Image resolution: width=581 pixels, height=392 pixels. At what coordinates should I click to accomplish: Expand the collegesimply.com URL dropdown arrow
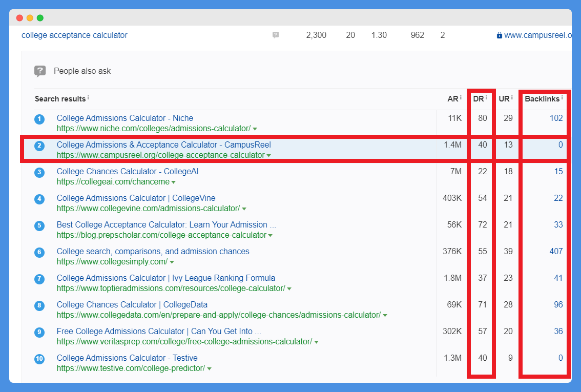pos(172,262)
